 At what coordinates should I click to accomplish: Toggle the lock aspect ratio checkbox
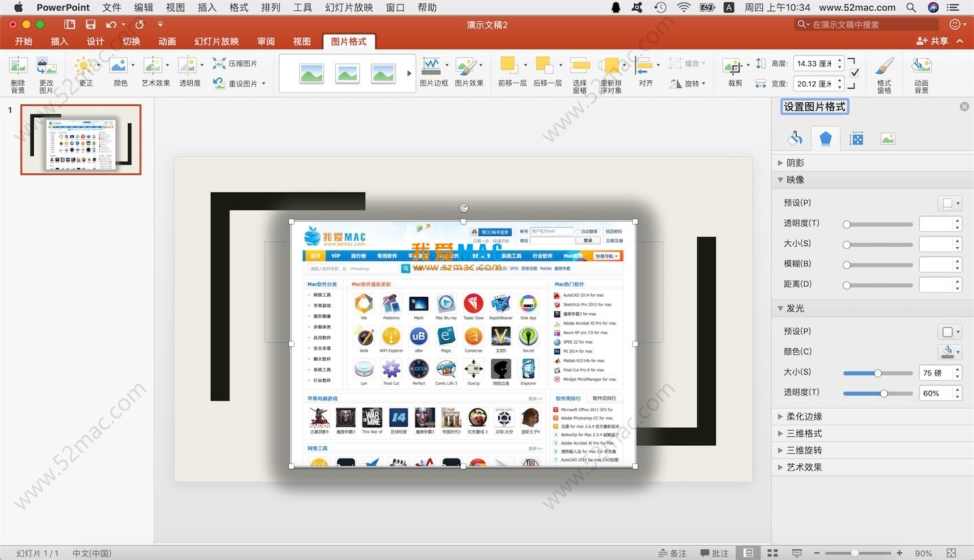[854, 73]
